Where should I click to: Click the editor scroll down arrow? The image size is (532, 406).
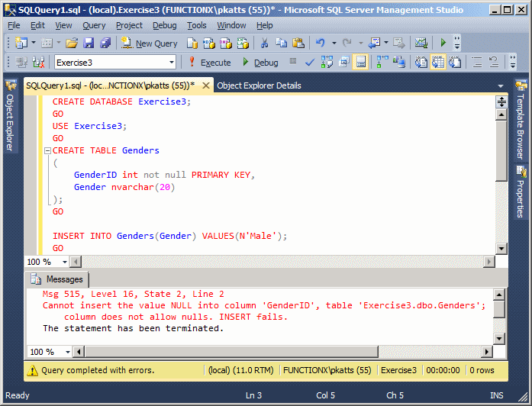pos(501,249)
